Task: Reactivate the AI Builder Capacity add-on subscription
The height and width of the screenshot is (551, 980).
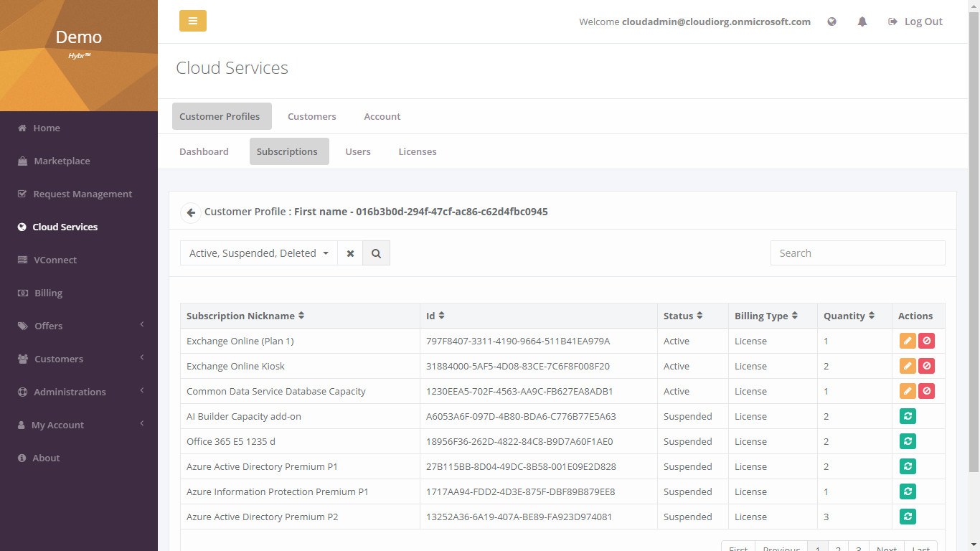Action: pos(908,415)
